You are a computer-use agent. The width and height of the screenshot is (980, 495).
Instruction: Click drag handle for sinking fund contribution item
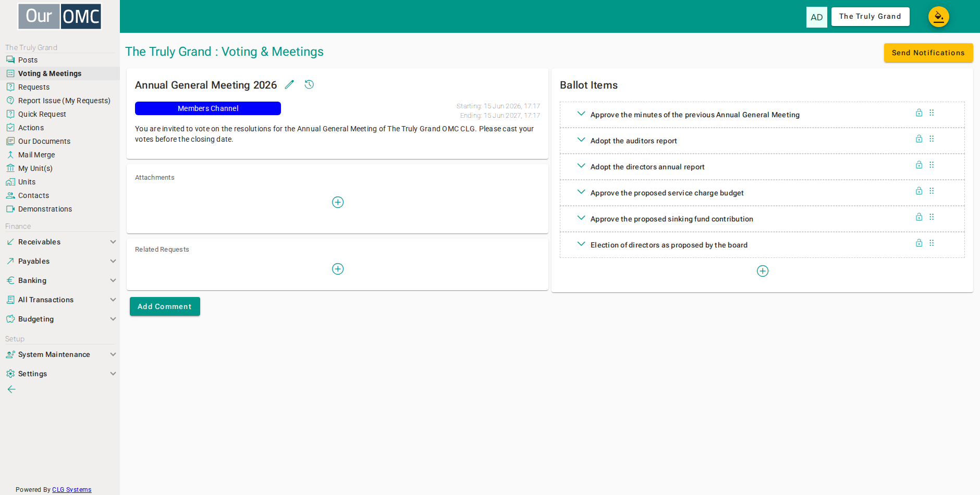(932, 217)
